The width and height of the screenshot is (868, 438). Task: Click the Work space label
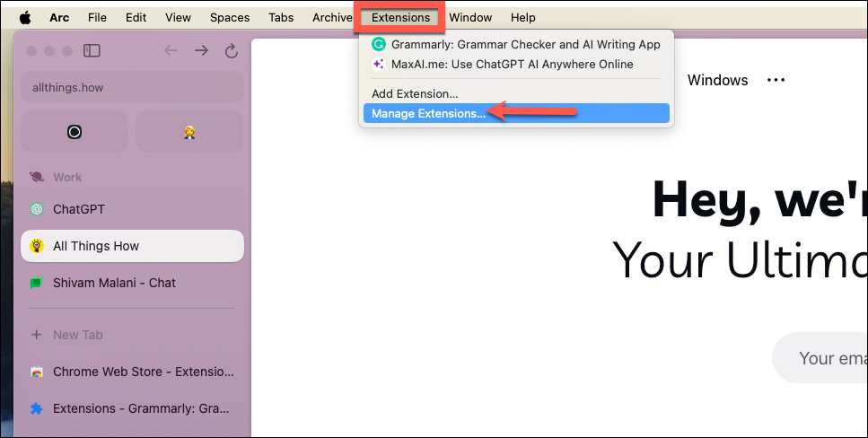click(67, 177)
